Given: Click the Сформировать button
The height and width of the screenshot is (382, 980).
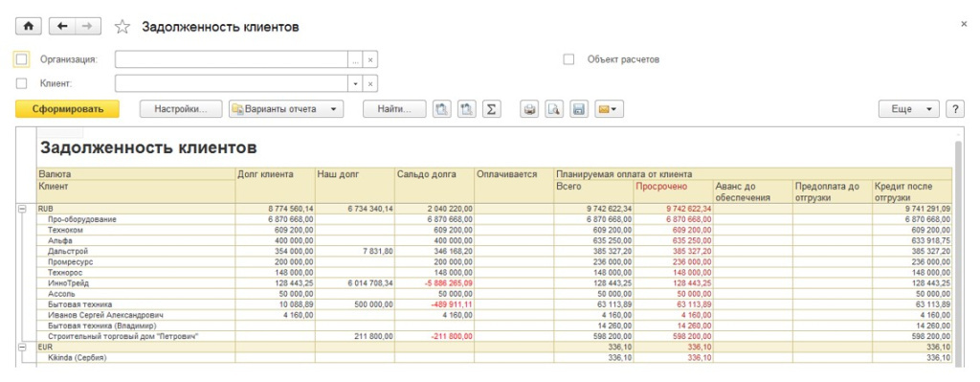Looking at the screenshot, I should coord(68,109).
